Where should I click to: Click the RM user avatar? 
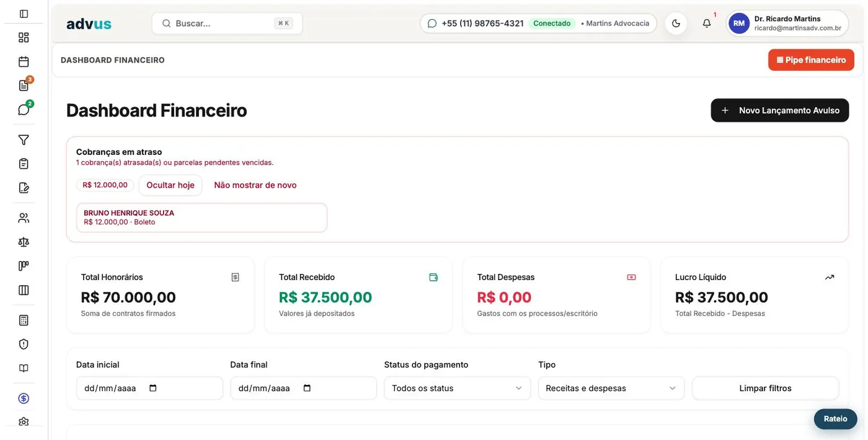pyautogui.click(x=739, y=24)
